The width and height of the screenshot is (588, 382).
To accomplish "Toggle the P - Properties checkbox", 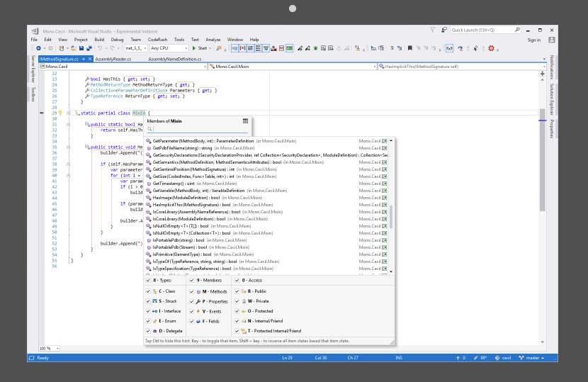I will [x=191, y=301].
